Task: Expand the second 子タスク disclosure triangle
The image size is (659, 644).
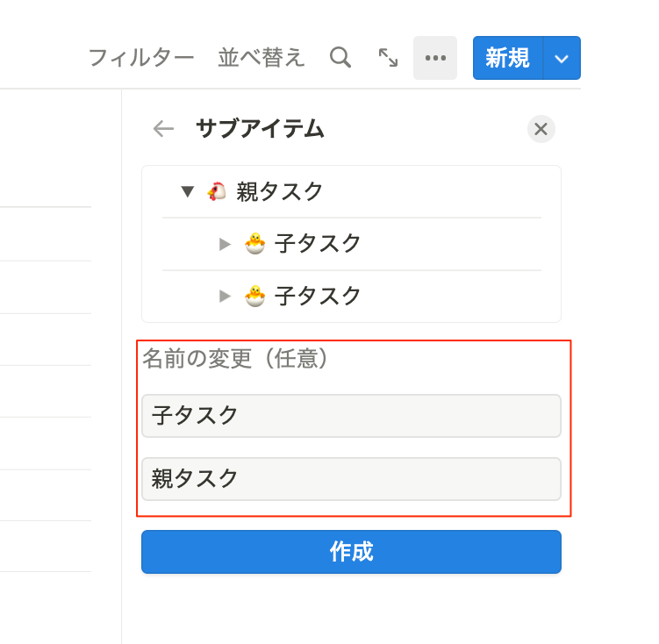Action: [x=226, y=297]
